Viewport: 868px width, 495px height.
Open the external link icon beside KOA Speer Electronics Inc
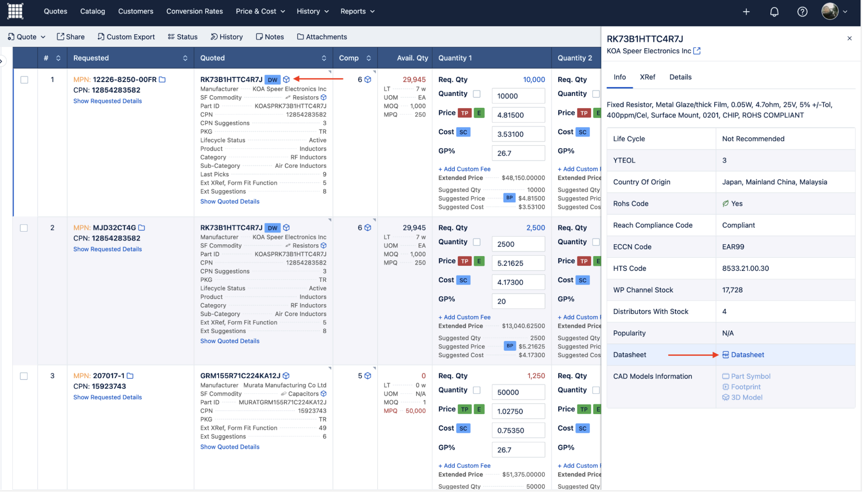click(697, 51)
